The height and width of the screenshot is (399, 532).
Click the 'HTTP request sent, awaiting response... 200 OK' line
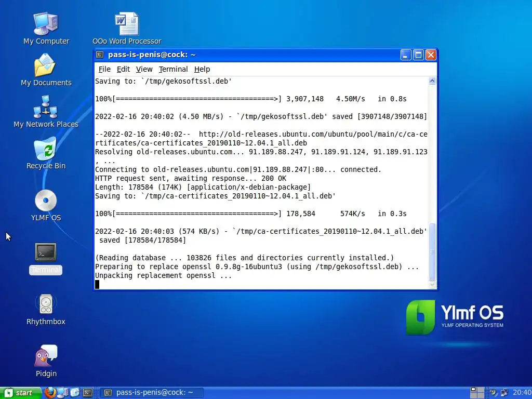190,179
